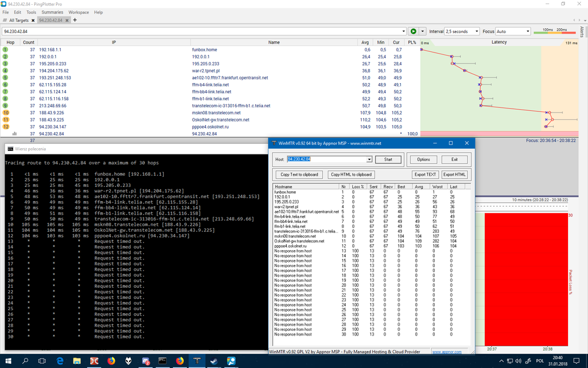This screenshot has height=368, width=588.
Task: Click the green start trace button
Action: click(x=414, y=31)
